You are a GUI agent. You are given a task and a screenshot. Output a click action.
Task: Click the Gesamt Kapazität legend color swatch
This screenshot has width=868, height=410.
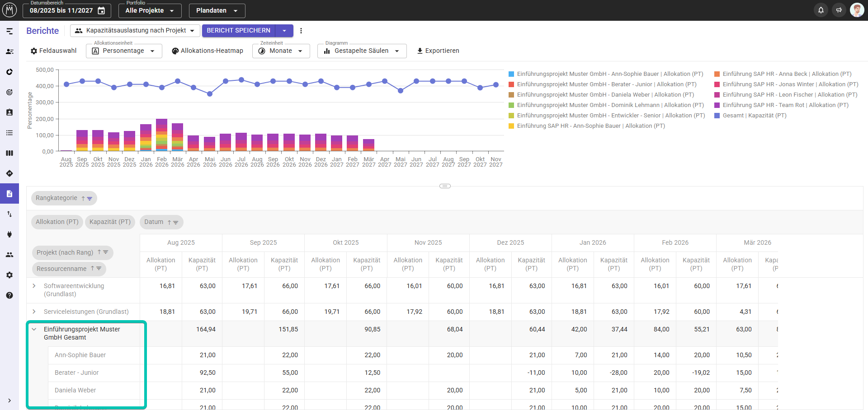tap(717, 116)
